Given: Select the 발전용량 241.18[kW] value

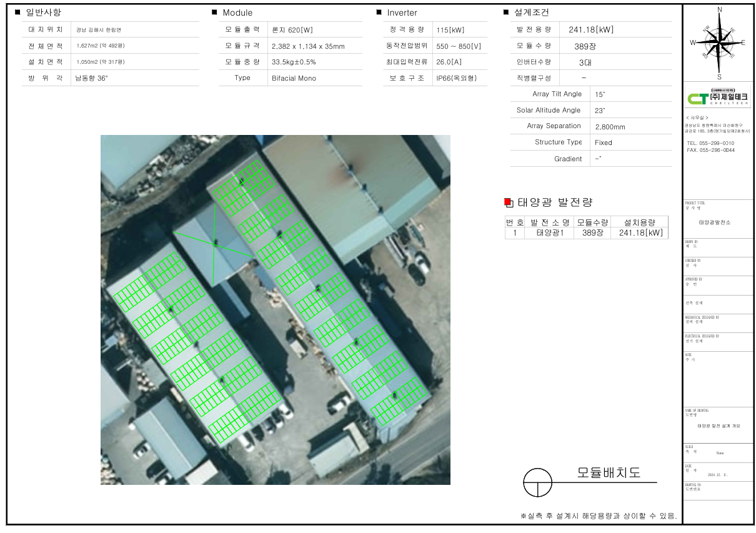Looking at the screenshot, I should coord(590,30).
